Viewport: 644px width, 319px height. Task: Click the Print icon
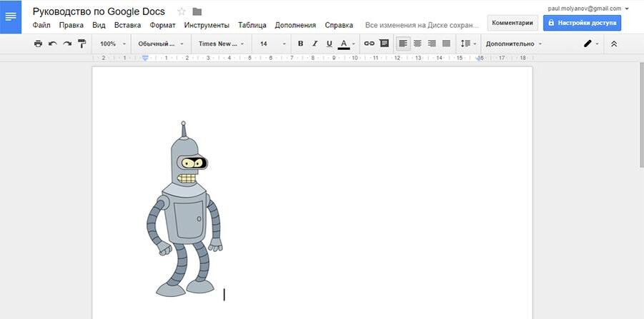(38, 44)
